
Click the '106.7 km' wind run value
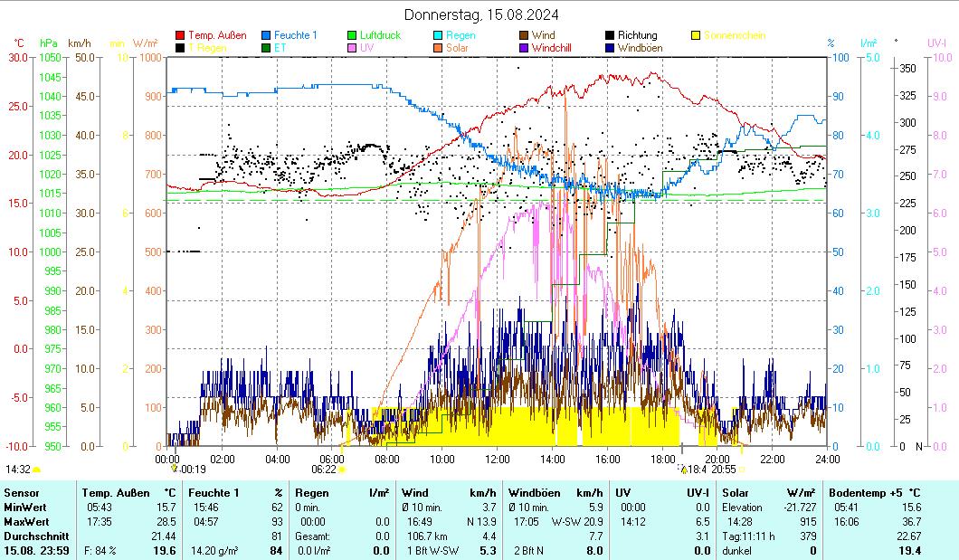click(428, 536)
